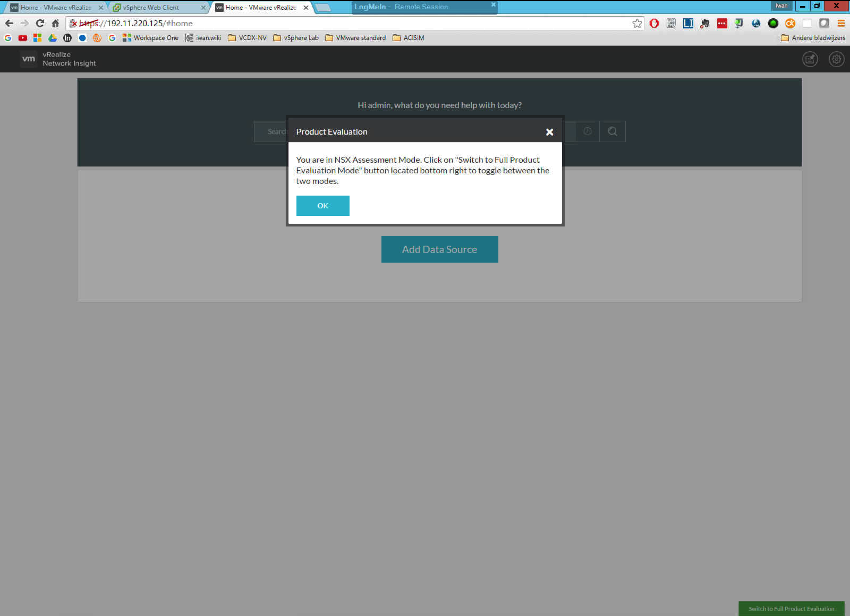Screen dimensions: 850x616
Task: Reload the page using the refresh icon
Action: click(40, 24)
